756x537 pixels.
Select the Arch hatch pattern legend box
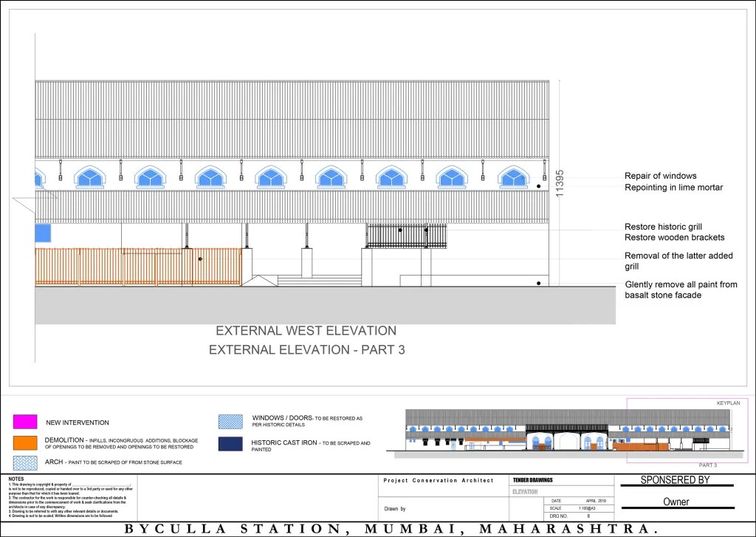[x=24, y=462]
